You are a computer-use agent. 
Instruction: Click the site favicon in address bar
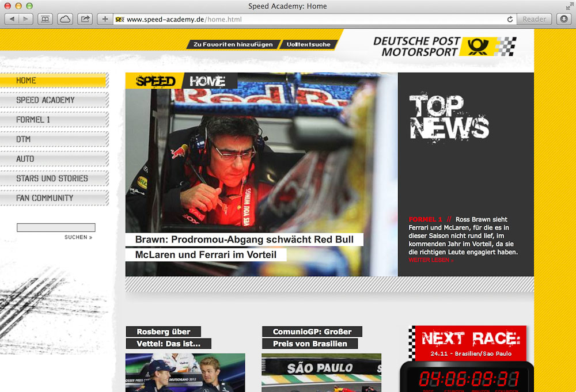pyautogui.click(x=120, y=20)
